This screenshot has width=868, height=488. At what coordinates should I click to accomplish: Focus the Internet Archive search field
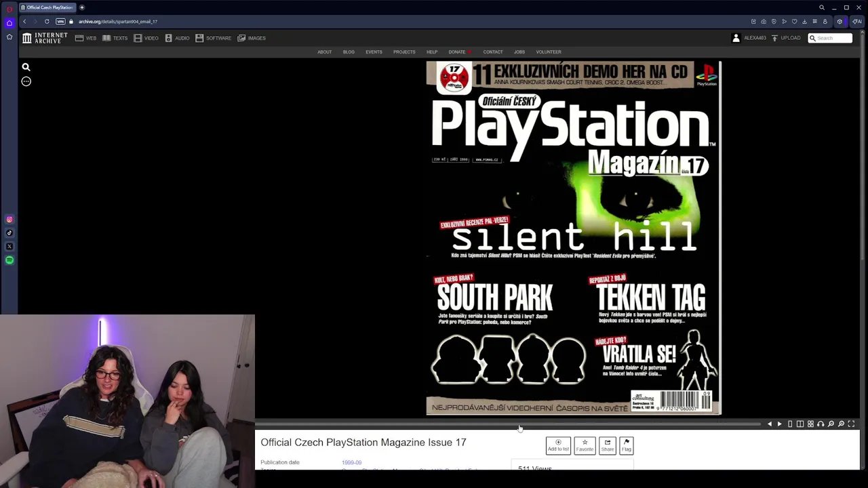tap(830, 38)
